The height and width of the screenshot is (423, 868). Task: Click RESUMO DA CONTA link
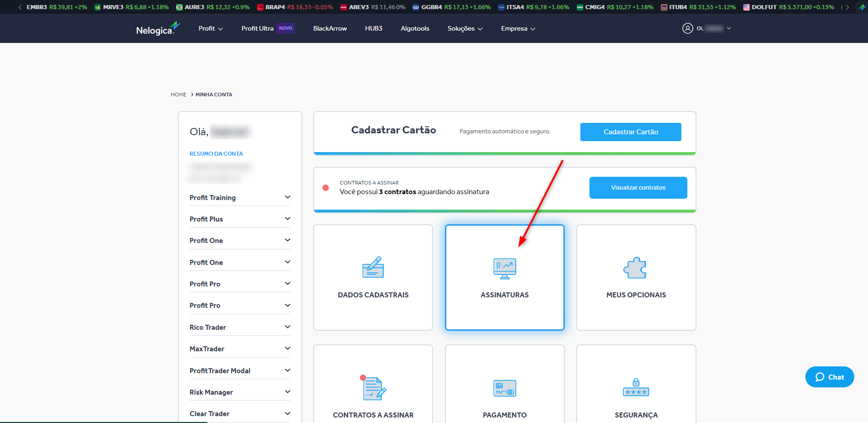tap(216, 154)
